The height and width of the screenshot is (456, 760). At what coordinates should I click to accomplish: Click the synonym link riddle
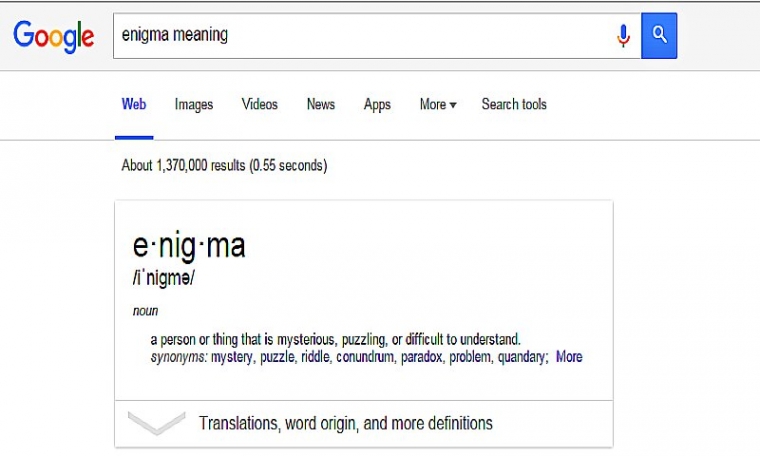[x=316, y=357]
